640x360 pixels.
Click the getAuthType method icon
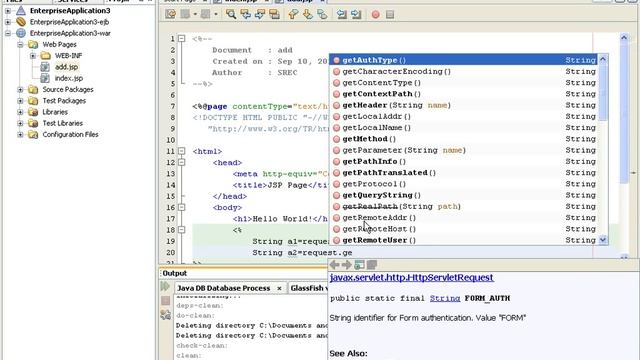[336, 60]
